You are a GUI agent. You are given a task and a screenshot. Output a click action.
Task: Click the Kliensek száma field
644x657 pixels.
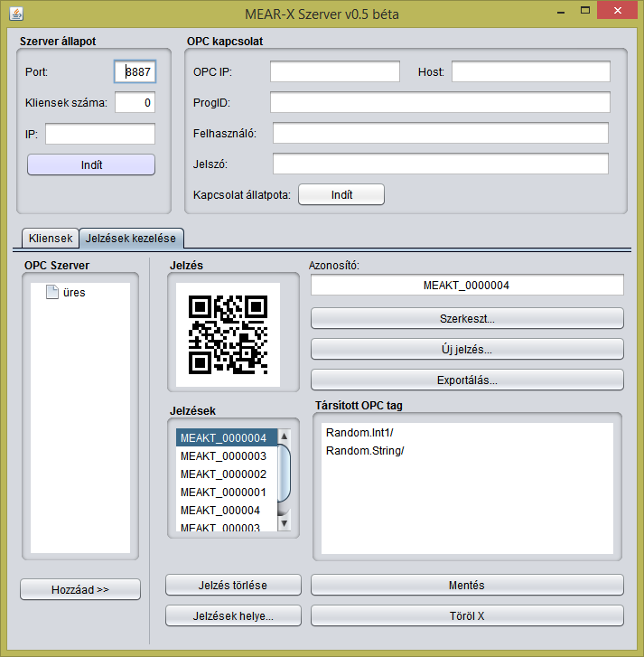pos(135,103)
